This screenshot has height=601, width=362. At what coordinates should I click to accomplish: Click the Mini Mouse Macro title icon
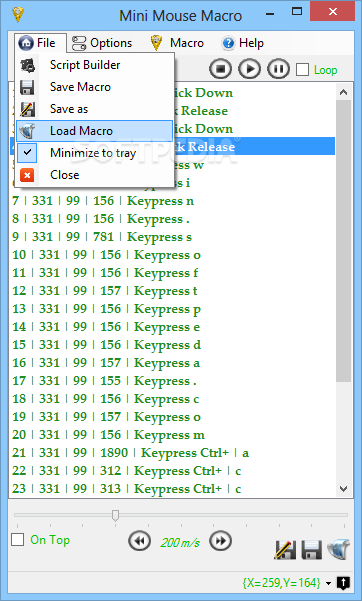point(18,14)
